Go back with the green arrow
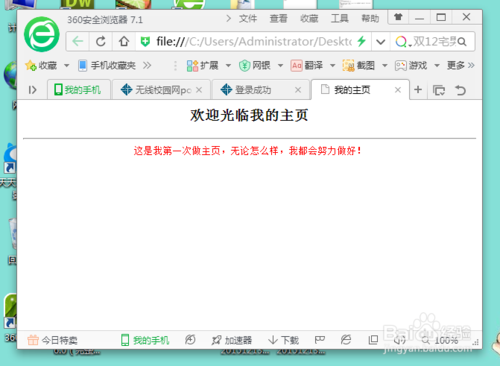The width and height of the screenshot is (500, 366). click(x=78, y=42)
